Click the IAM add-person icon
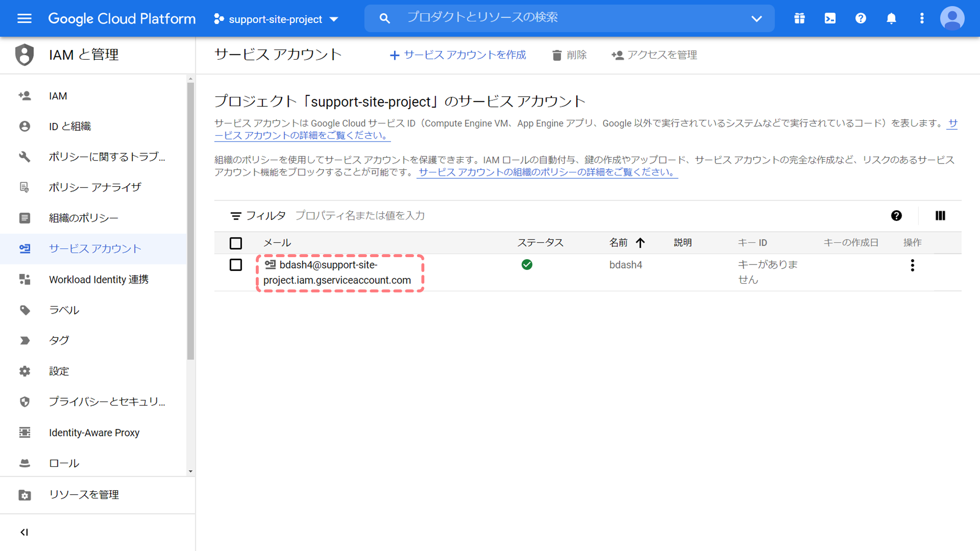The image size is (980, 551). point(24,96)
